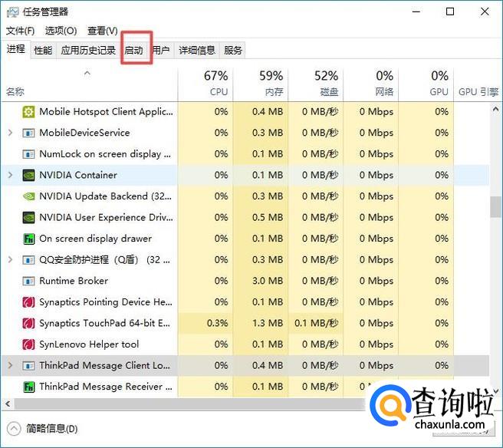Sort by the 0% GPU column header
Image resolution: width=503 pixels, height=448 pixels.
[x=426, y=84]
